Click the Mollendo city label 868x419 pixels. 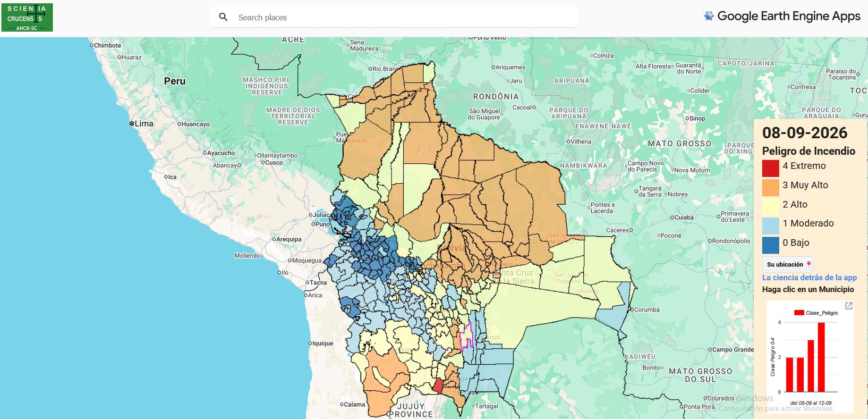pos(247,256)
